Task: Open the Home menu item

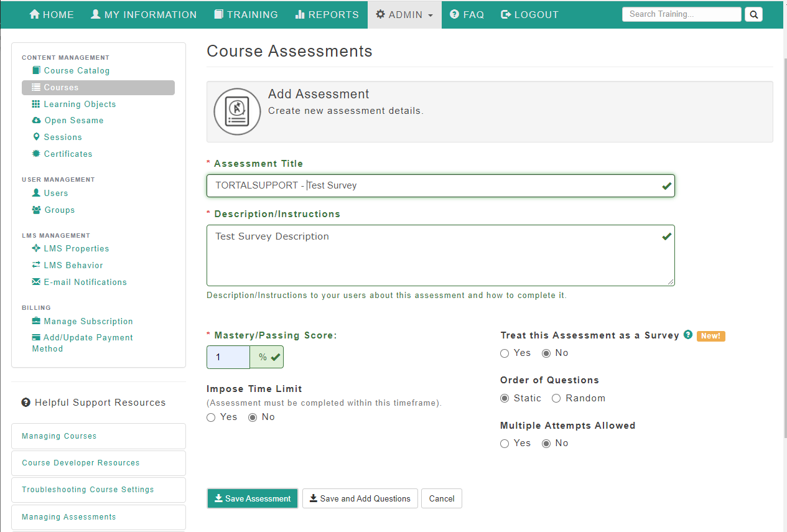Action: point(52,14)
